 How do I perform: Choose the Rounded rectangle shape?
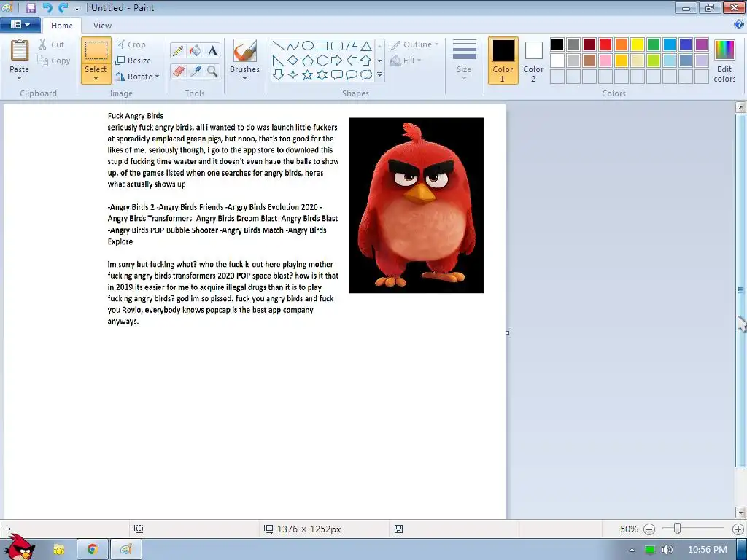[337, 46]
